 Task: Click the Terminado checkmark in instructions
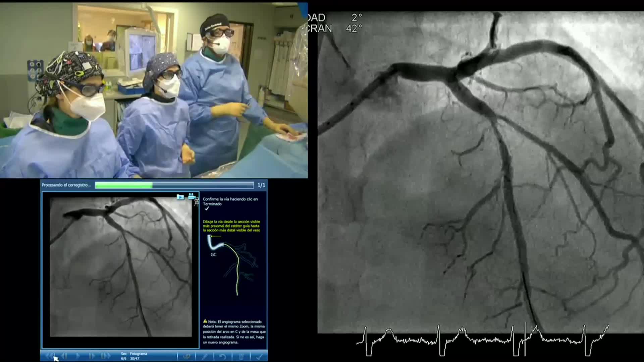(207, 208)
